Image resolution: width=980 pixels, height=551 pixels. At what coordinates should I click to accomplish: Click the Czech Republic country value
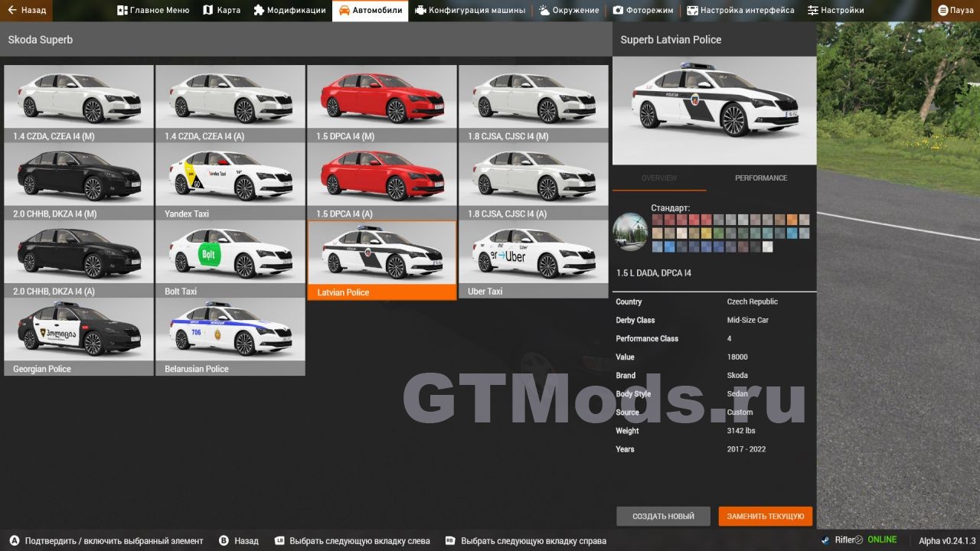(753, 302)
